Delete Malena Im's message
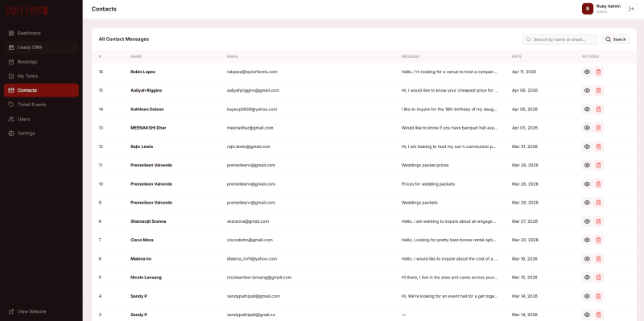Image resolution: width=644 pixels, height=321 pixels. 598,258
